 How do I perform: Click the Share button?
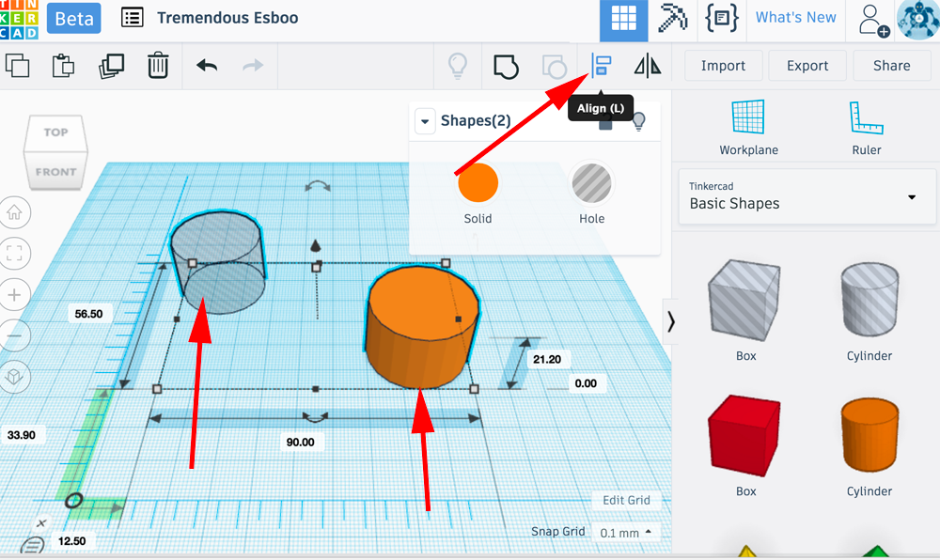point(891,65)
